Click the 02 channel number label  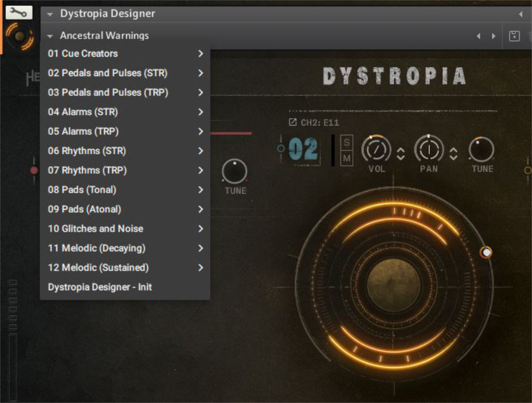tap(304, 149)
